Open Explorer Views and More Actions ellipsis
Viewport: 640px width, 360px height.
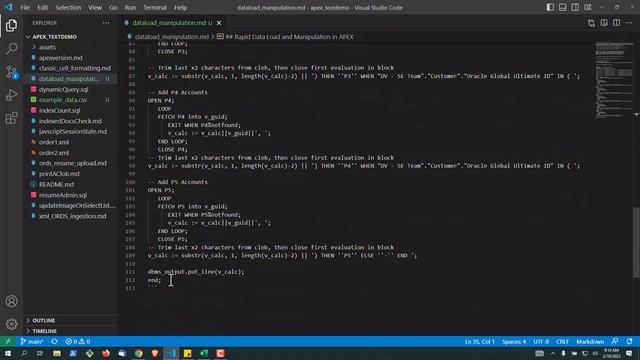pos(106,23)
